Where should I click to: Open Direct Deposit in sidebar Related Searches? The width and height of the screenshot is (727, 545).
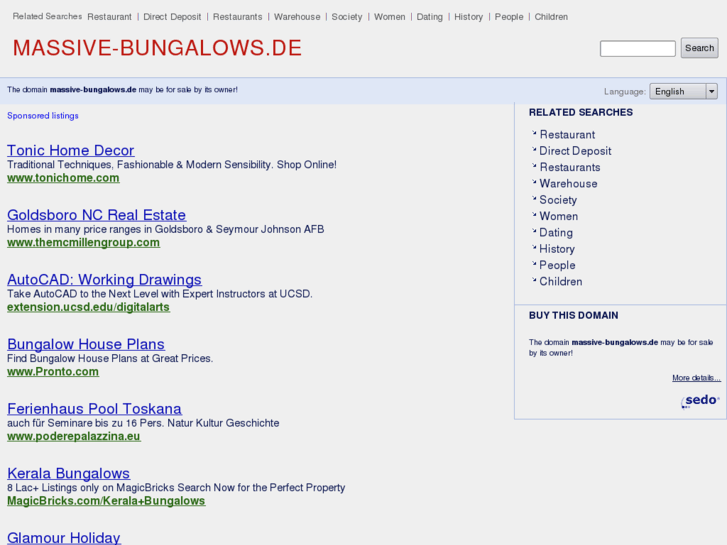tap(575, 151)
